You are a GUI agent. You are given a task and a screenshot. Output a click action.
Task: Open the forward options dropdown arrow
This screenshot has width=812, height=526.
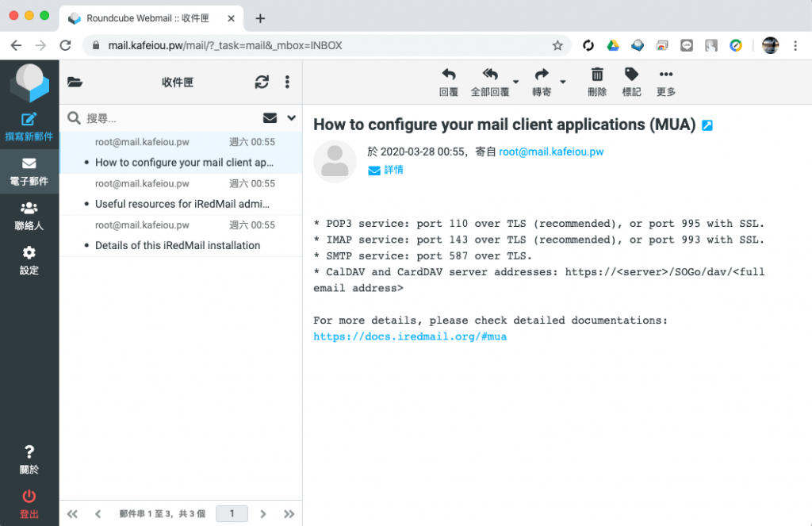coord(563,82)
